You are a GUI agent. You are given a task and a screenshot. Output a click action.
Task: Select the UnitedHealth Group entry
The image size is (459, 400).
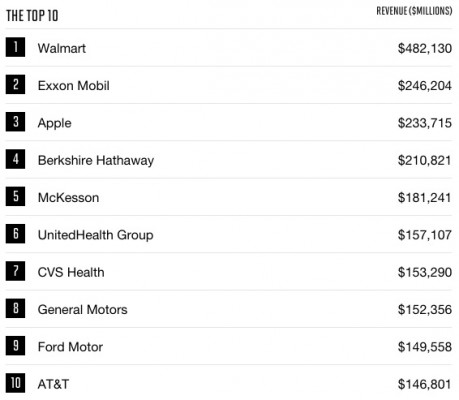point(96,235)
